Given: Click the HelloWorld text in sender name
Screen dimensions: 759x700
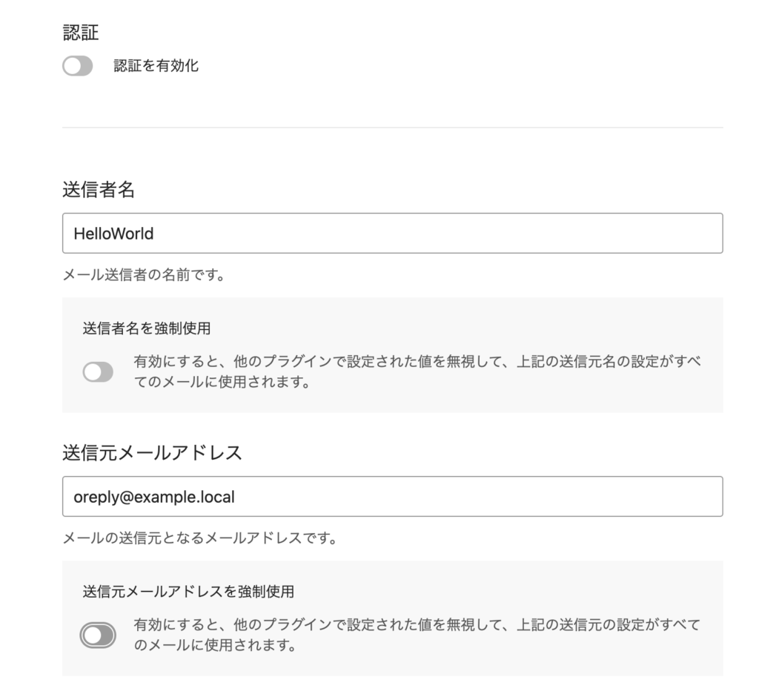Looking at the screenshot, I should 113,234.
